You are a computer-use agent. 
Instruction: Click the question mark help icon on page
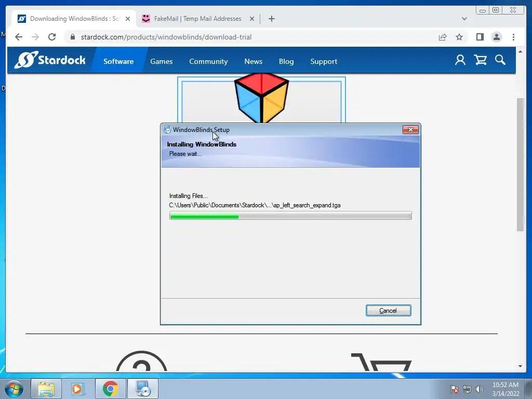(x=141, y=361)
